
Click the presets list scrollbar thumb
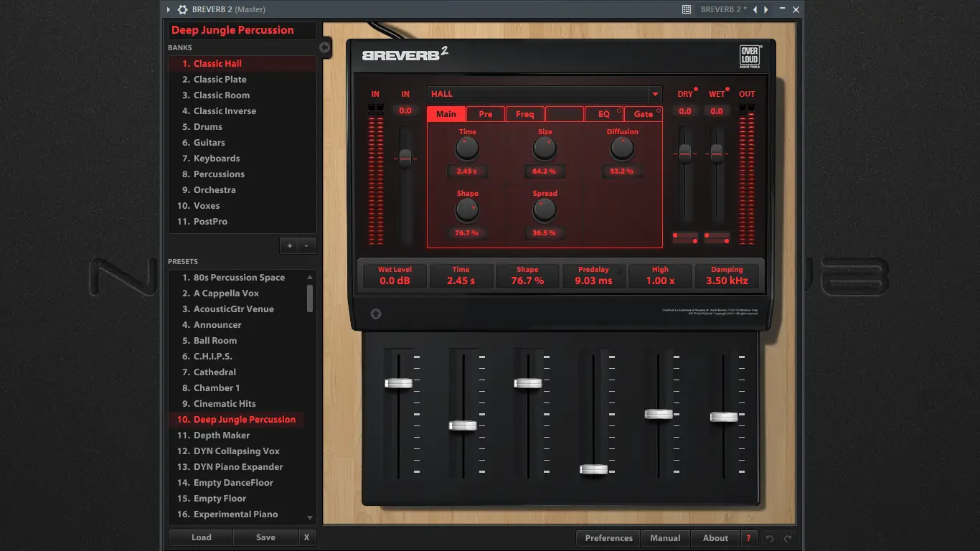pos(310,298)
